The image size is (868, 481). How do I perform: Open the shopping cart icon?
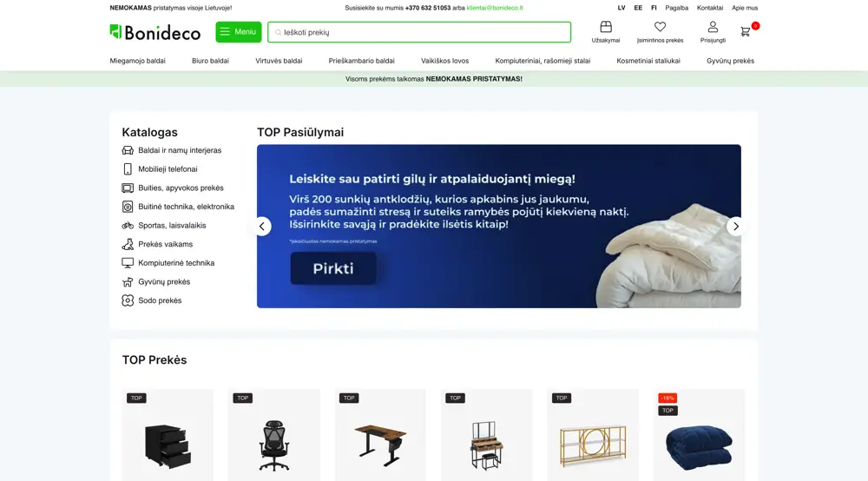pyautogui.click(x=746, y=31)
